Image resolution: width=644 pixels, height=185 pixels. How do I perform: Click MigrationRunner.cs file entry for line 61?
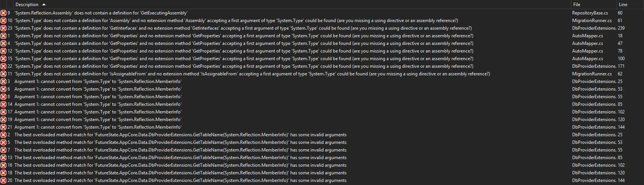coord(592,21)
